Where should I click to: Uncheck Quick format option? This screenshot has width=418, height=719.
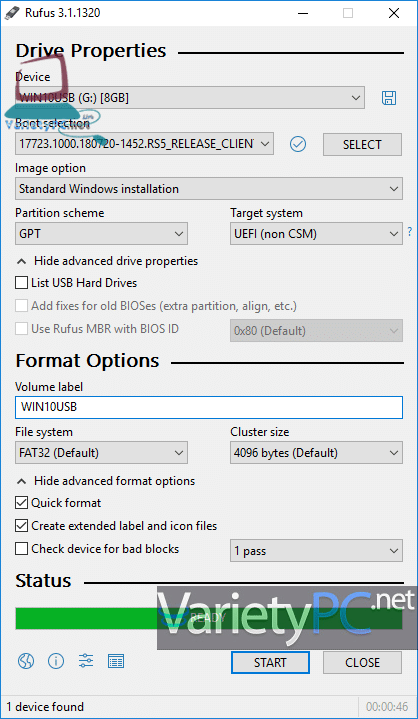(x=21, y=503)
